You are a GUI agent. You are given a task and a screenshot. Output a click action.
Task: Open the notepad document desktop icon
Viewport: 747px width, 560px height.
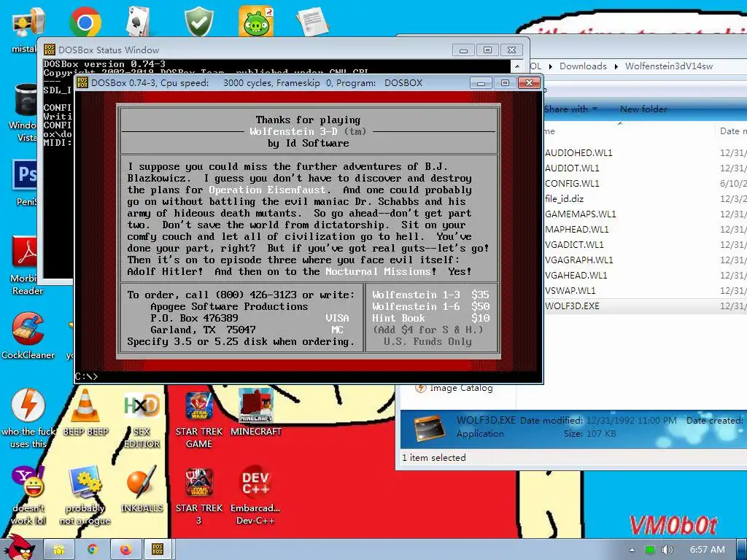(312, 21)
